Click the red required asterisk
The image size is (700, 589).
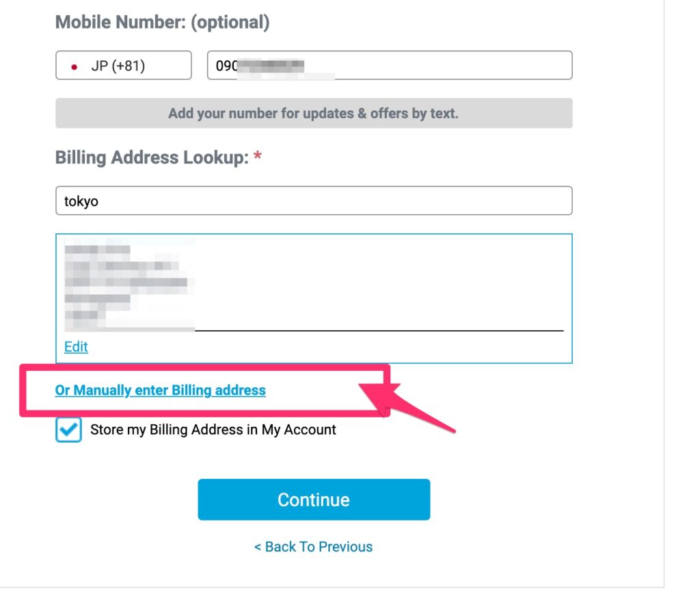coord(258,158)
